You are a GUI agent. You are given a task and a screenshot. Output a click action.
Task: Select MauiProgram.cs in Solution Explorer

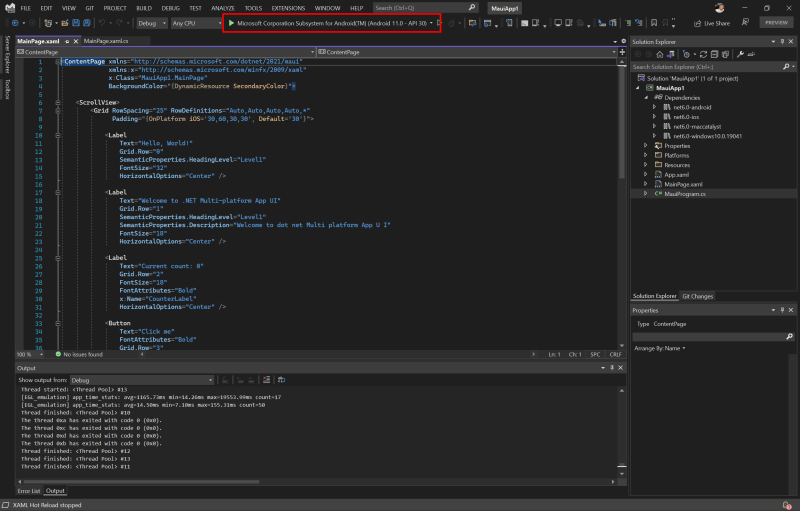pos(685,194)
